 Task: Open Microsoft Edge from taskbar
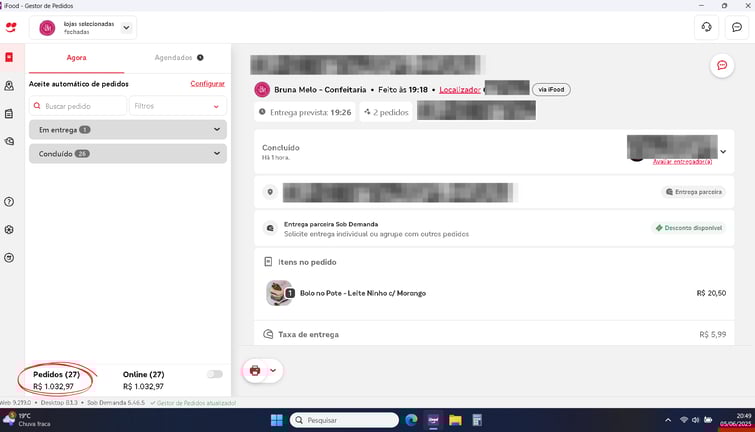coord(411,420)
